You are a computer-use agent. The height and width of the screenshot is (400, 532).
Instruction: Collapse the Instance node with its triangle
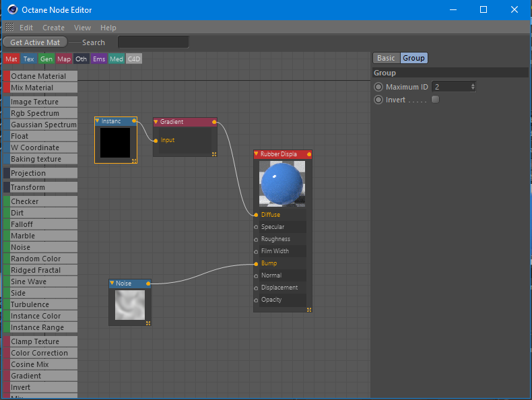(98, 121)
